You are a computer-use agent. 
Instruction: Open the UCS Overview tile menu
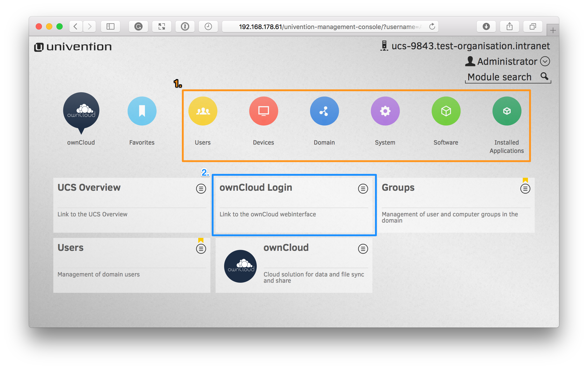201,189
